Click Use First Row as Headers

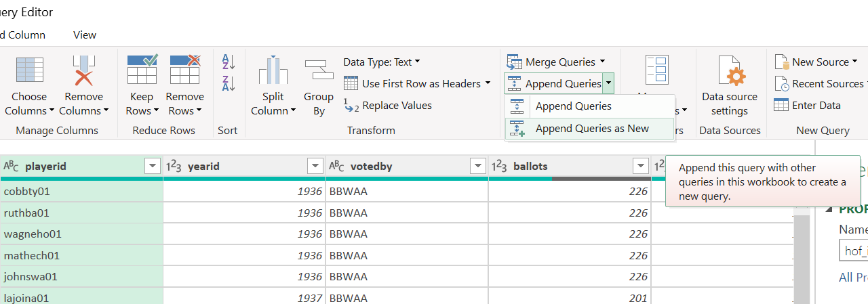(x=420, y=84)
